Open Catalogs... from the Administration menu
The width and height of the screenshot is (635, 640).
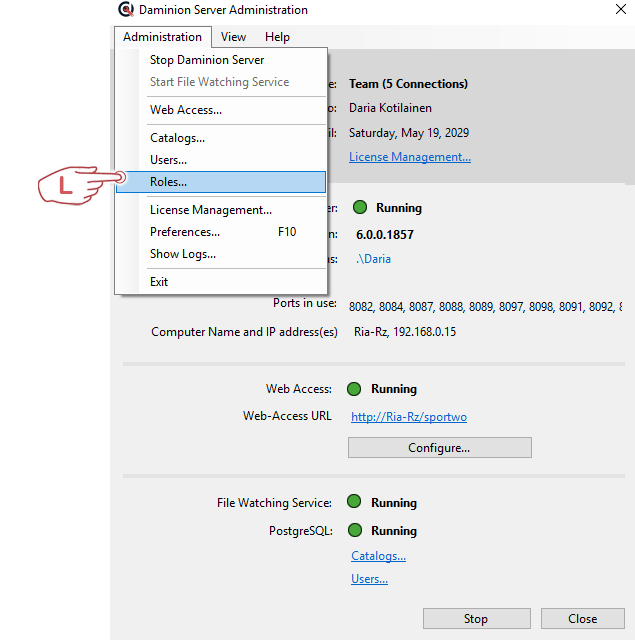(221, 138)
